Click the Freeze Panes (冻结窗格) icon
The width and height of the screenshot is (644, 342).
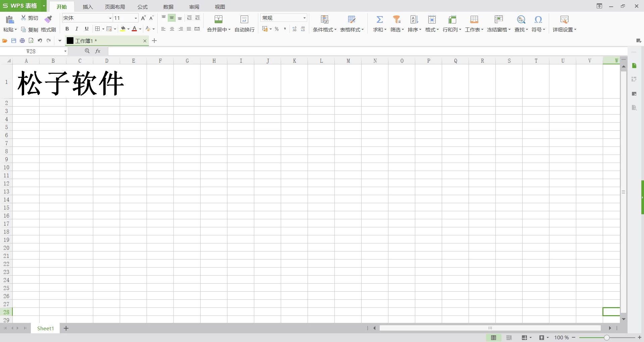click(x=498, y=19)
